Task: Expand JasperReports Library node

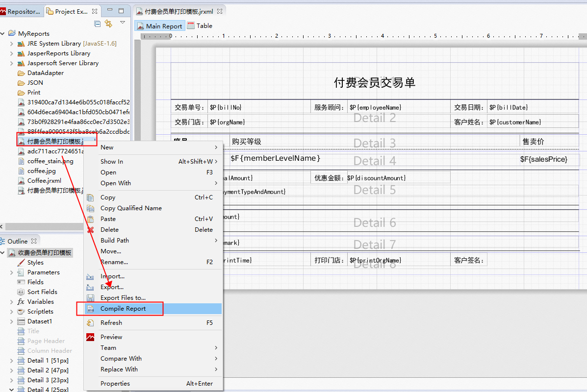Action: point(12,53)
